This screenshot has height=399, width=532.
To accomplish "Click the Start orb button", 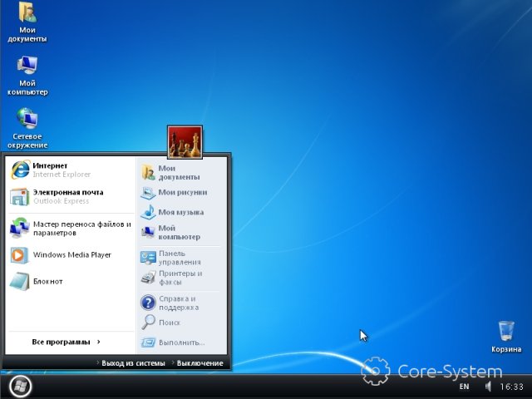I will click(19, 386).
